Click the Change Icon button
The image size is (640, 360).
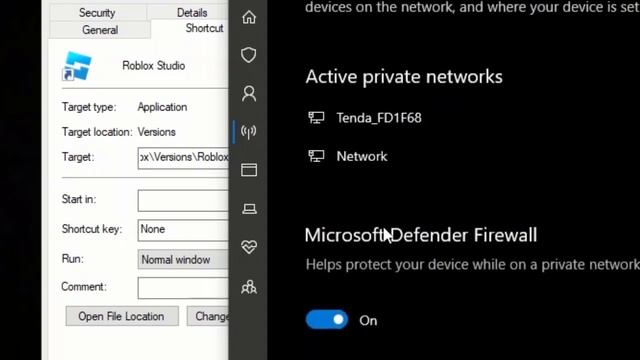(208, 316)
